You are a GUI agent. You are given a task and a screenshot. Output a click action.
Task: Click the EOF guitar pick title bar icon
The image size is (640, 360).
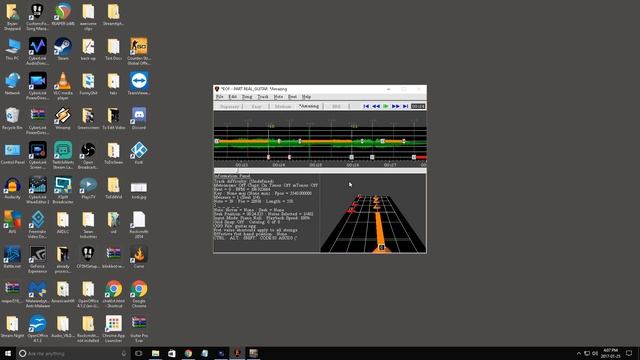coord(217,89)
